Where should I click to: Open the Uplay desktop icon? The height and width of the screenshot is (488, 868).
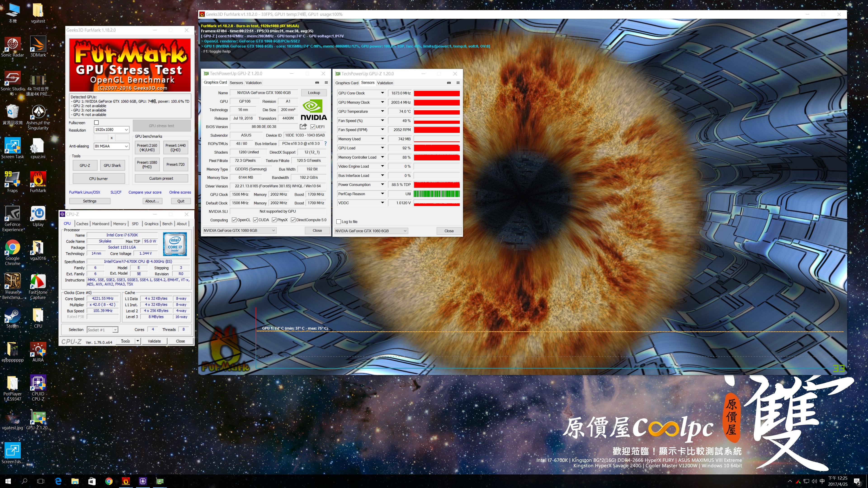38,216
